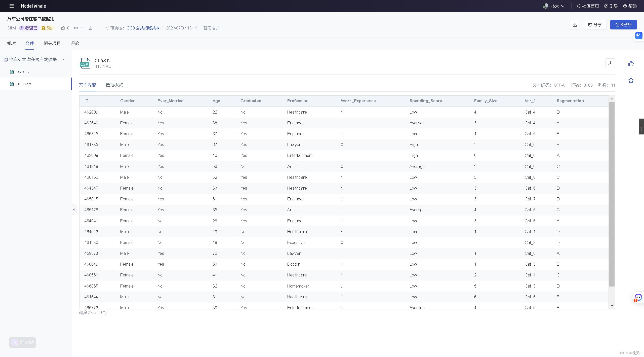Click the Spending_Score column header
The width and height of the screenshot is (644, 357).
pos(425,101)
